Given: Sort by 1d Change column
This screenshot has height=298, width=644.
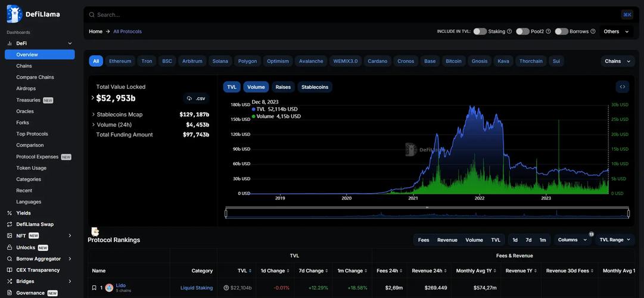Looking at the screenshot, I should [287, 271].
